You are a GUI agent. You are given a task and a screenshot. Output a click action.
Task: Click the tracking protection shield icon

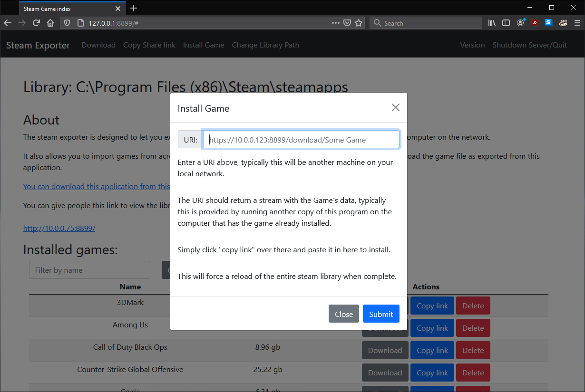tap(67, 23)
